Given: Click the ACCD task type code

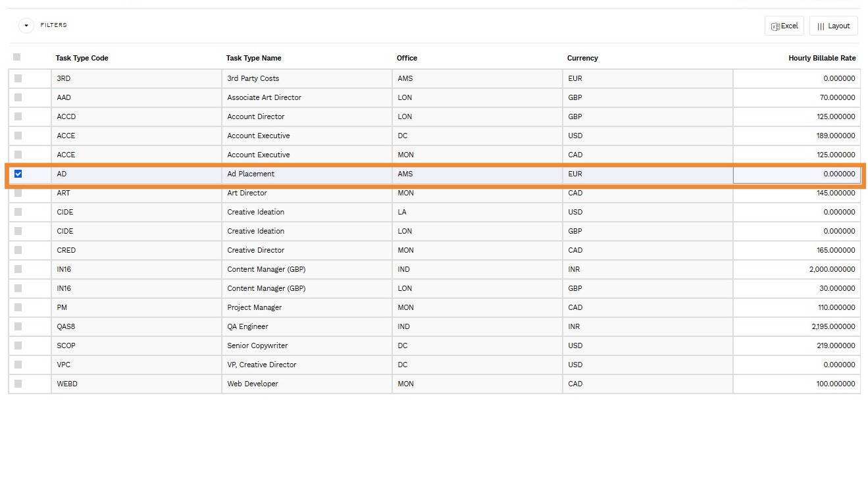Looking at the screenshot, I should point(66,116).
